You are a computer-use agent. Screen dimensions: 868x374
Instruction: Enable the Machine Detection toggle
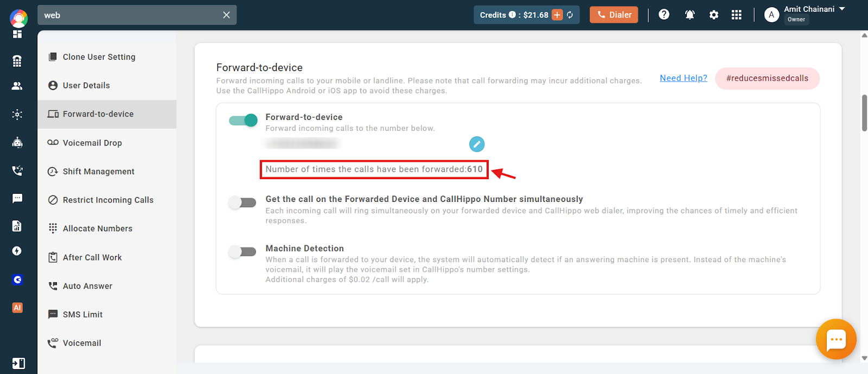242,251
